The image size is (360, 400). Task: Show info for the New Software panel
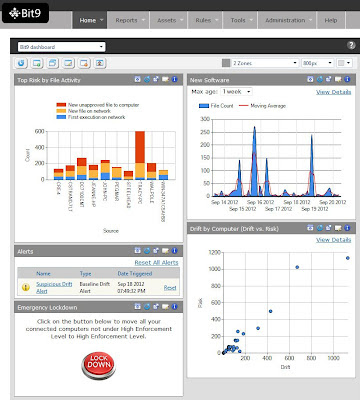347,79
